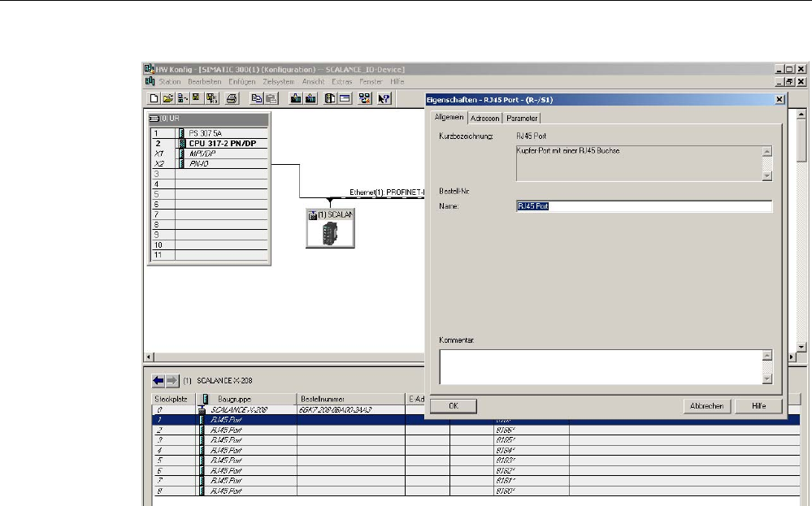This screenshot has width=812, height=506.
Task: Open the Einfügen menu
Action: coord(242,82)
